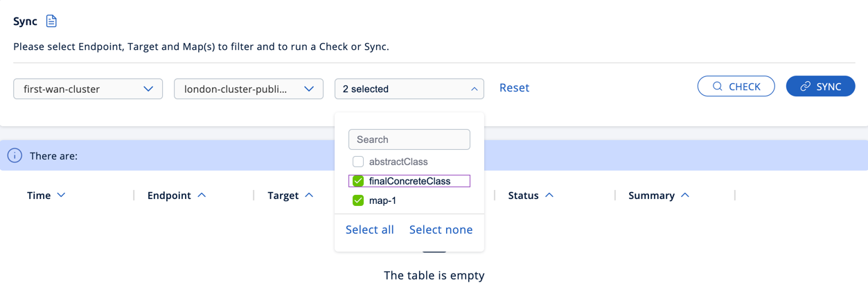The image size is (868, 301).
Task: Sort by Summary column arrow
Action: coord(685,196)
